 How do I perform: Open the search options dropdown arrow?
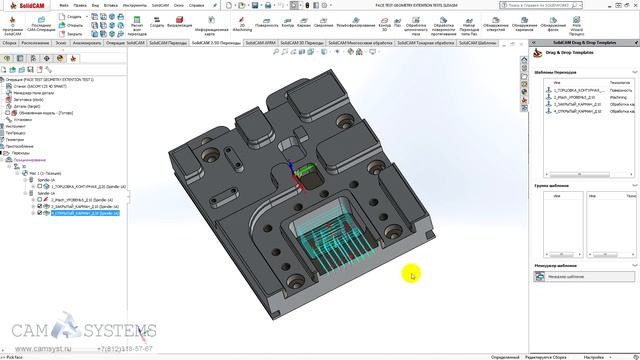580,5
